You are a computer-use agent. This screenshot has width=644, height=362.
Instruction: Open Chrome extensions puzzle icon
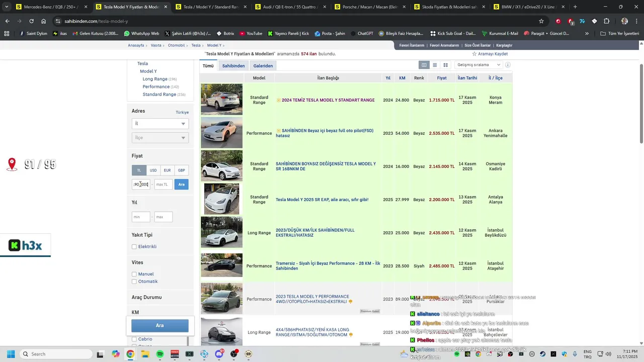coord(606,21)
